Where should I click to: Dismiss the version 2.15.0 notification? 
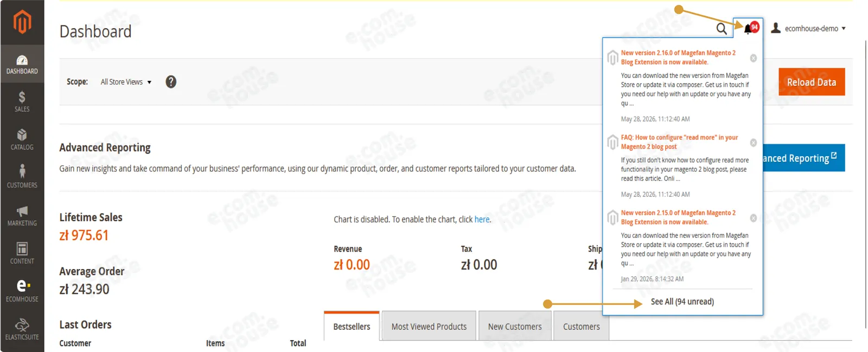click(x=754, y=218)
